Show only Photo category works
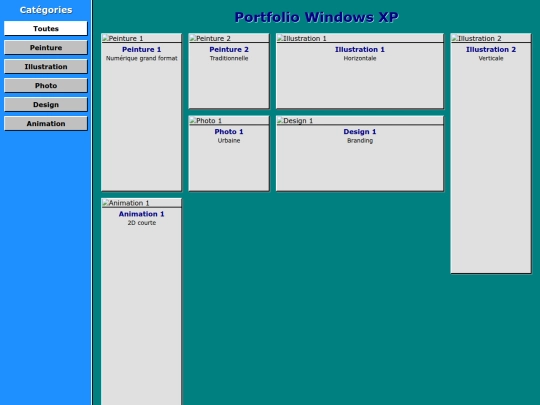 (x=46, y=85)
